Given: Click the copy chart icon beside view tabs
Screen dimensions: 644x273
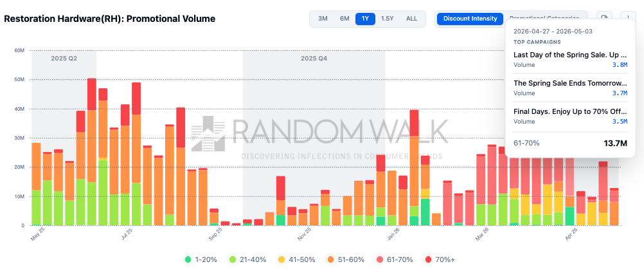Looking at the screenshot, I should pyautogui.click(x=604, y=18).
